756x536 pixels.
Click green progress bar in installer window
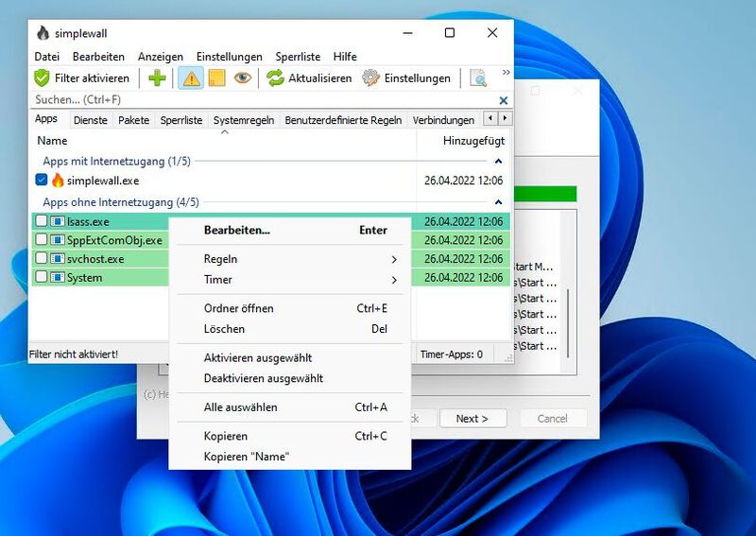545,194
